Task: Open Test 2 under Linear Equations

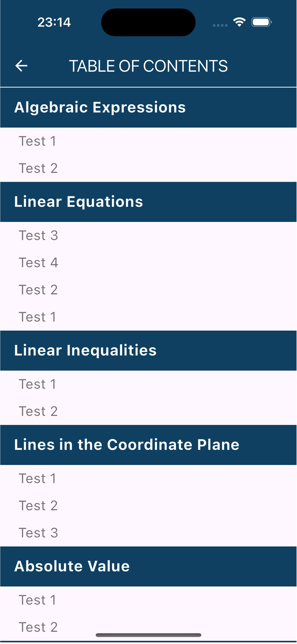Action: pos(148,290)
